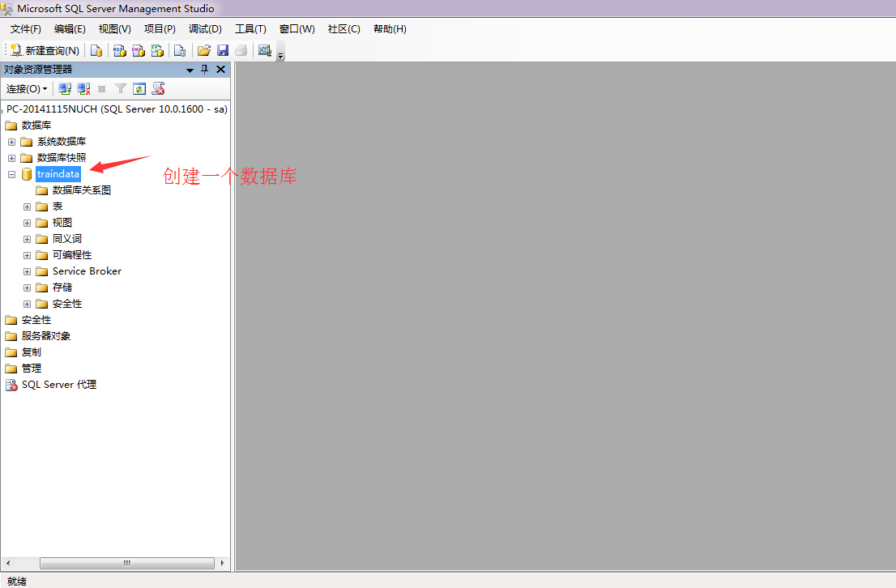
Task: Connect Object Explorer to a server
Action: tap(65, 88)
